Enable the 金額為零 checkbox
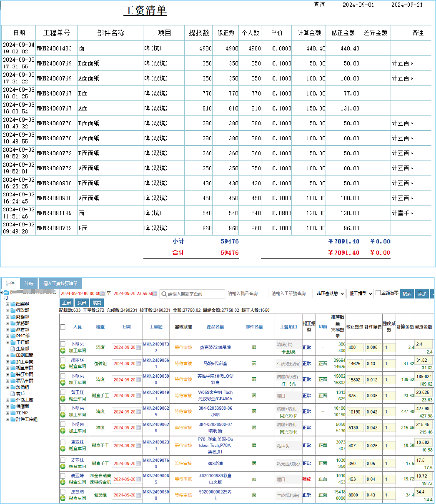Image resolution: width=436 pixels, height=504 pixels. point(378,293)
